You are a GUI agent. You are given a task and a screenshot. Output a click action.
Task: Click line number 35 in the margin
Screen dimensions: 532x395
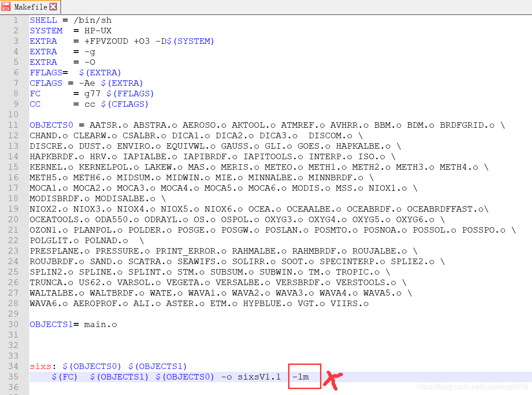coord(13,377)
